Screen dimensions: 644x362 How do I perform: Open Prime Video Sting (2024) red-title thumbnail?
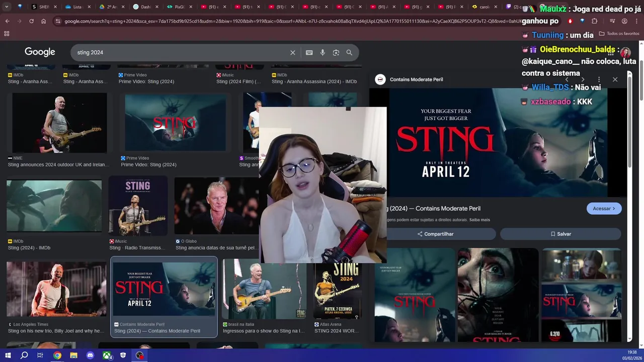tap(175, 122)
